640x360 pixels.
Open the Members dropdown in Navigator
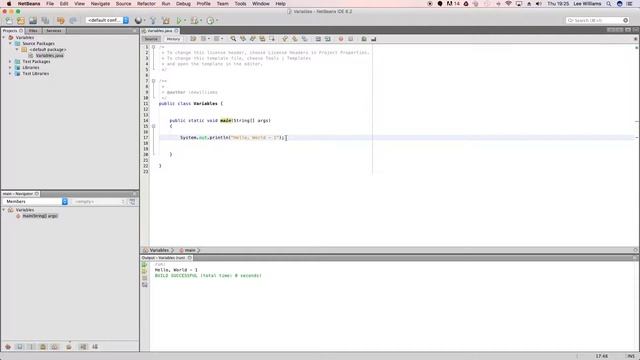tap(35, 202)
